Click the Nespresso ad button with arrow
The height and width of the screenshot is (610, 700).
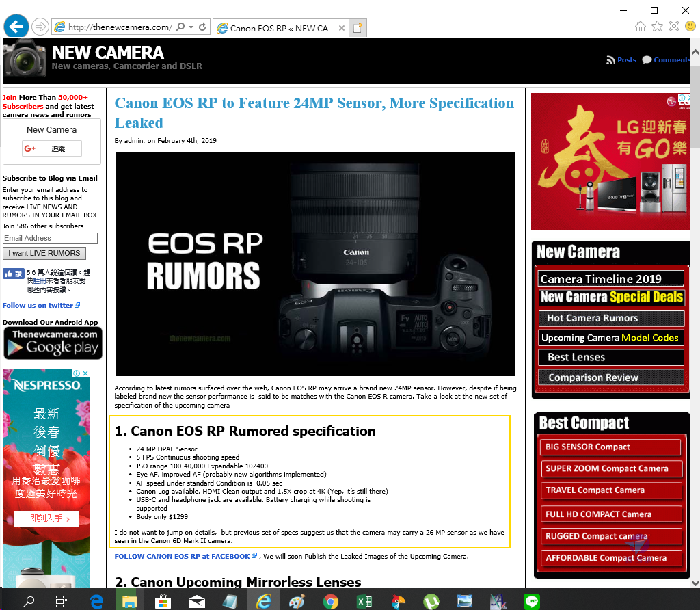[x=46, y=518]
